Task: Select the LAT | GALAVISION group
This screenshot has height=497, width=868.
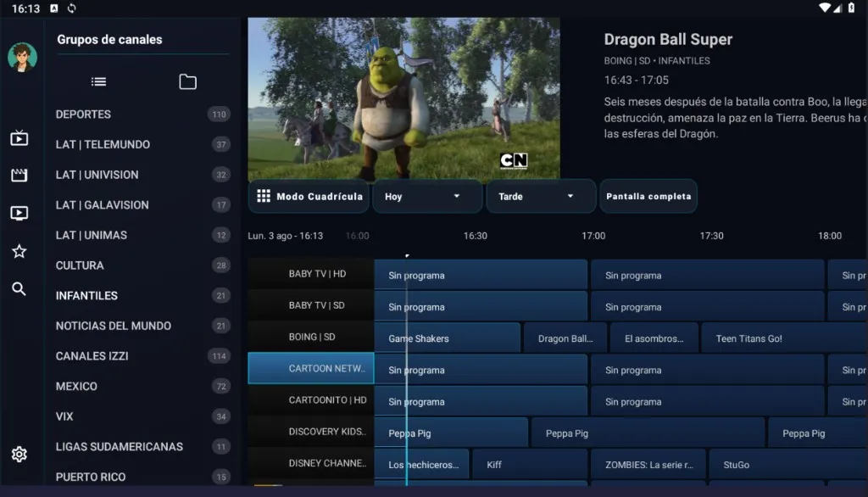Action: pyautogui.click(x=142, y=205)
